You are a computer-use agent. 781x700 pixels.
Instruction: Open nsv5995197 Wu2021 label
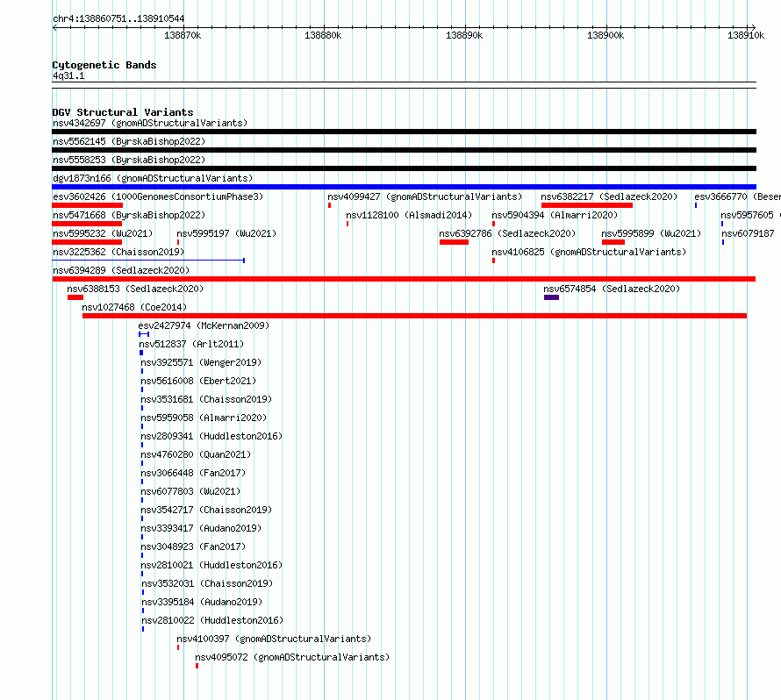click(226, 233)
